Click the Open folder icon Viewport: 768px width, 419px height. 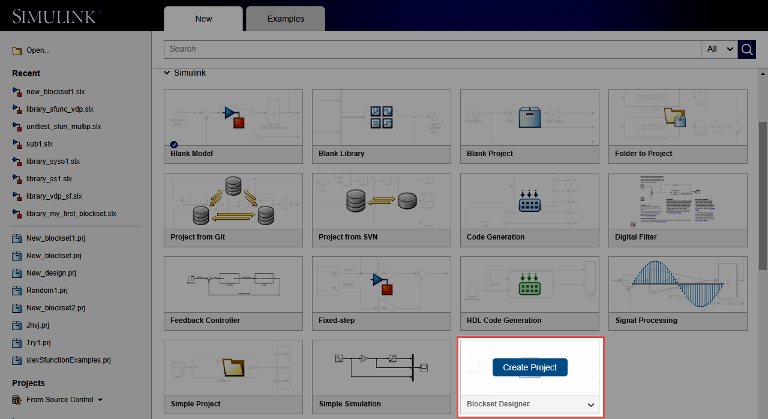click(x=17, y=50)
